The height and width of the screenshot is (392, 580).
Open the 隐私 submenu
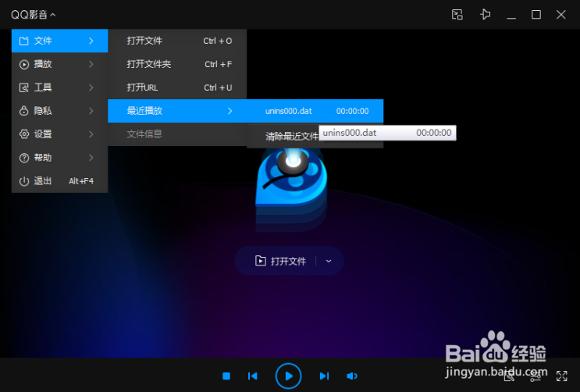coord(59,111)
